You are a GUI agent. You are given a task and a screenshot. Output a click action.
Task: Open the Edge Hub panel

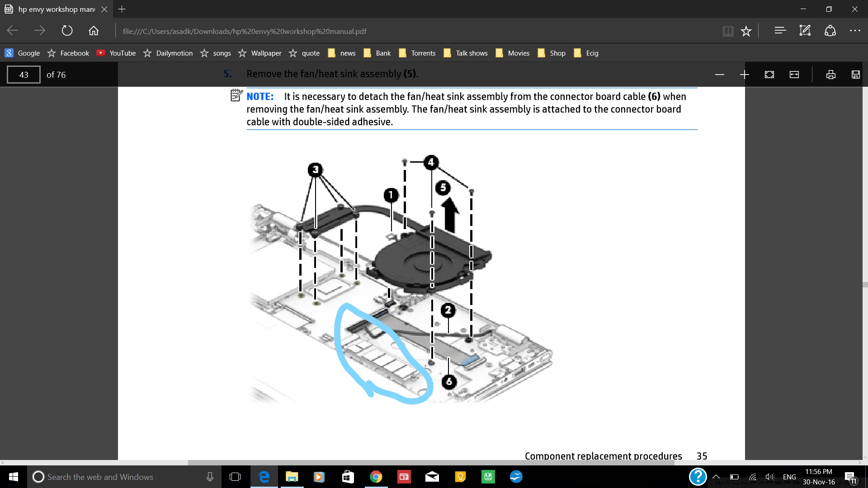(780, 31)
